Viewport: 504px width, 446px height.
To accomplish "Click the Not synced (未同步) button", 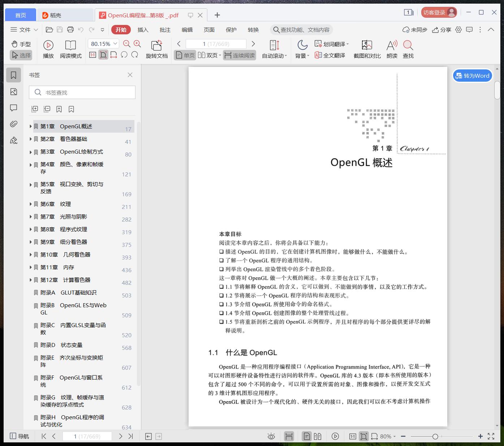I will [x=415, y=30].
